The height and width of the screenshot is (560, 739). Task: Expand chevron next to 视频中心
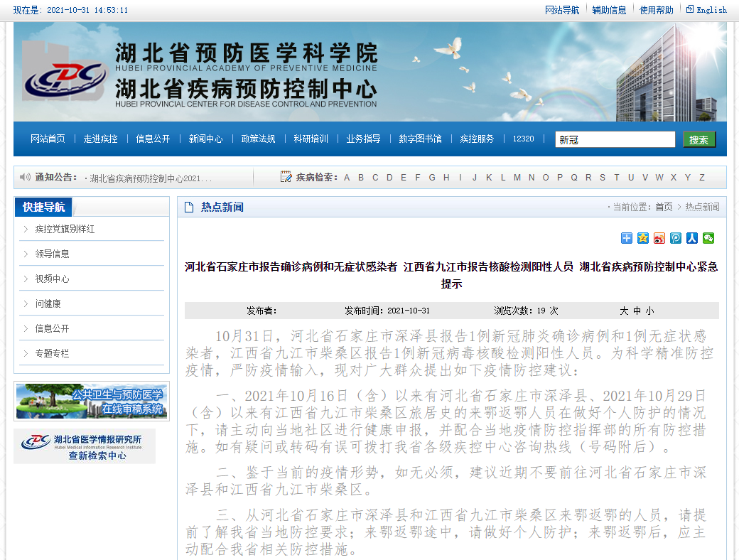(x=26, y=279)
